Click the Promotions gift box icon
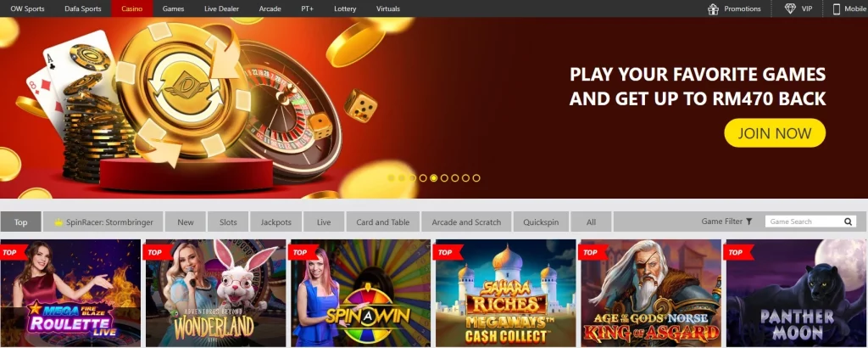This screenshot has width=868, height=348. pyautogui.click(x=712, y=8)
